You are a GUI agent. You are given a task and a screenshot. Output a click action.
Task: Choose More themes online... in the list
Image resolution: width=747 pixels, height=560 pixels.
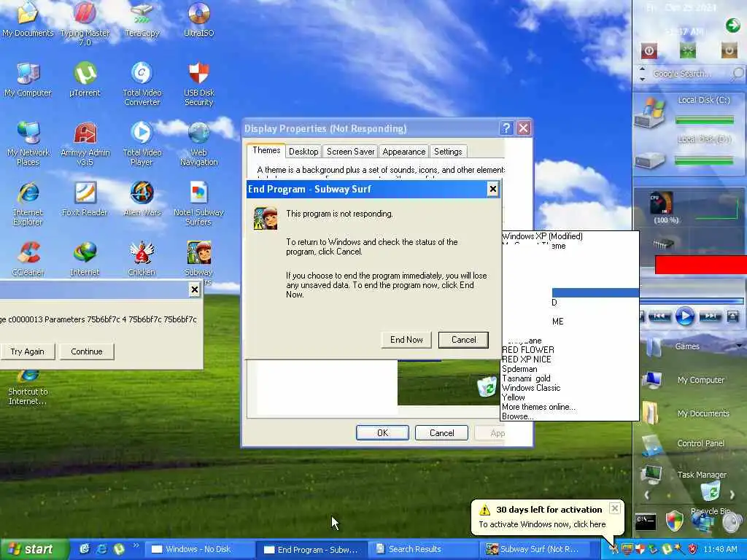(570, 407)
